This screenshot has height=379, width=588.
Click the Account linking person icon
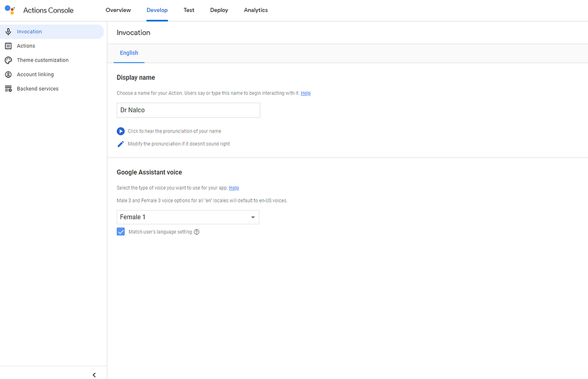[x=8, y=74]
